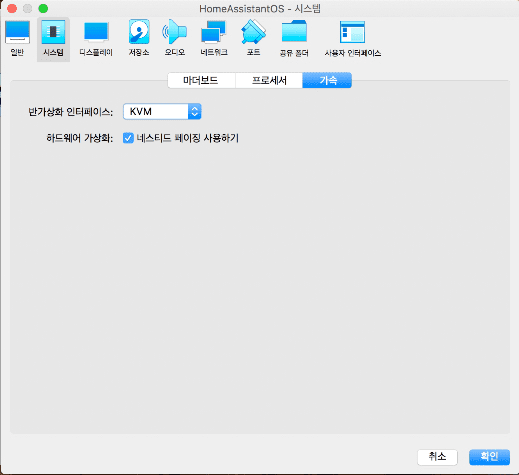Open the 일반 (General) settings icon
The image size is (519, 475).
point(17,39)
